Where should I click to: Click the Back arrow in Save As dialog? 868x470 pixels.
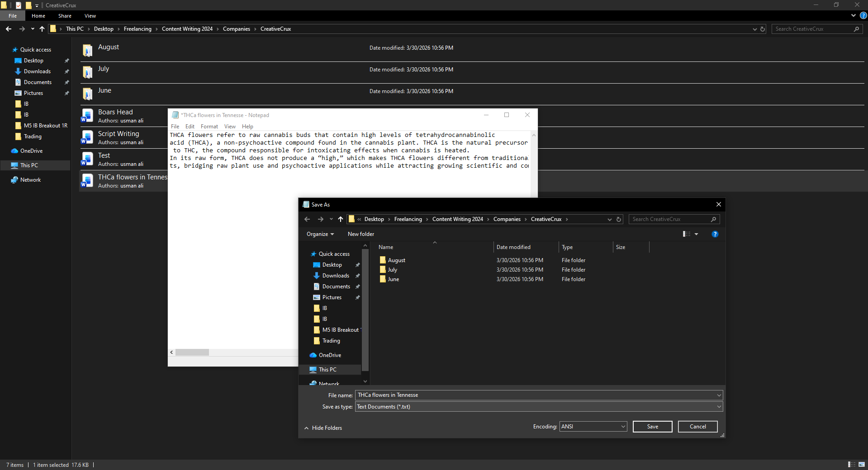point(307,219)
